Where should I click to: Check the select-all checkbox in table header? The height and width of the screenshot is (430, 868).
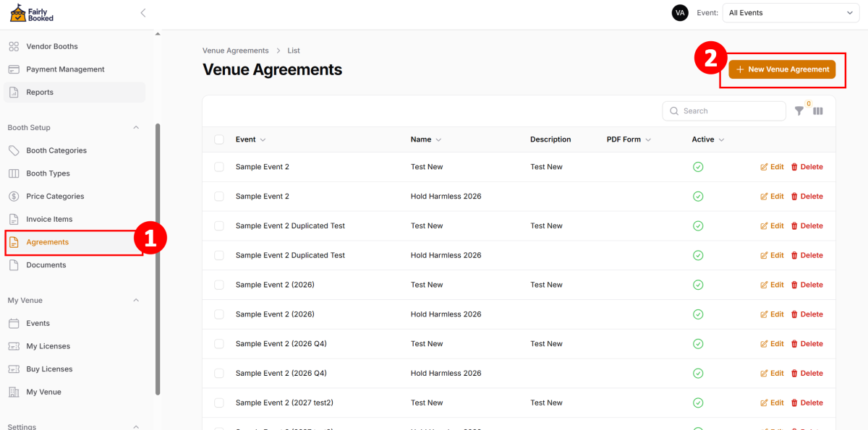[219, 139]
